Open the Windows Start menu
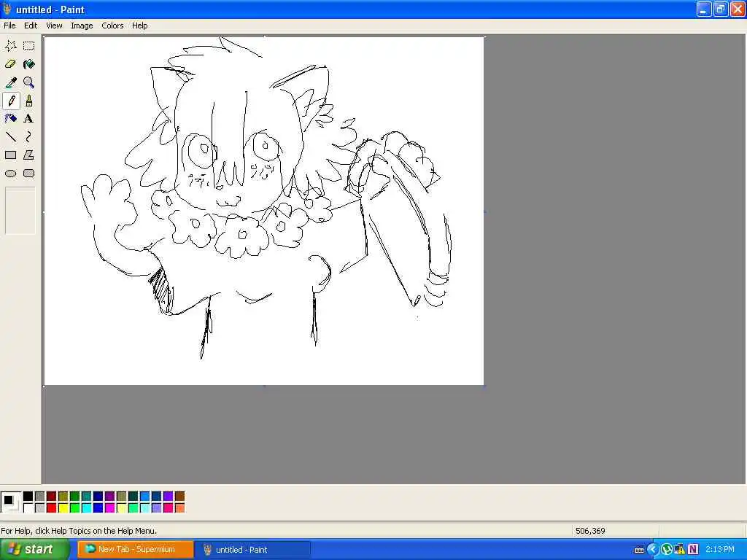 pyautogui.click(x=34, y=550)
